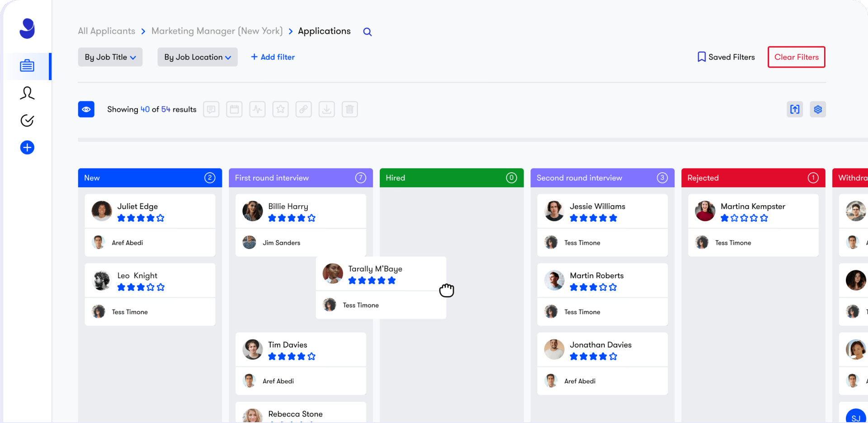Click Leo Knight's star rating
This screenshot has height=423, width=868.
tap(141, 287)
